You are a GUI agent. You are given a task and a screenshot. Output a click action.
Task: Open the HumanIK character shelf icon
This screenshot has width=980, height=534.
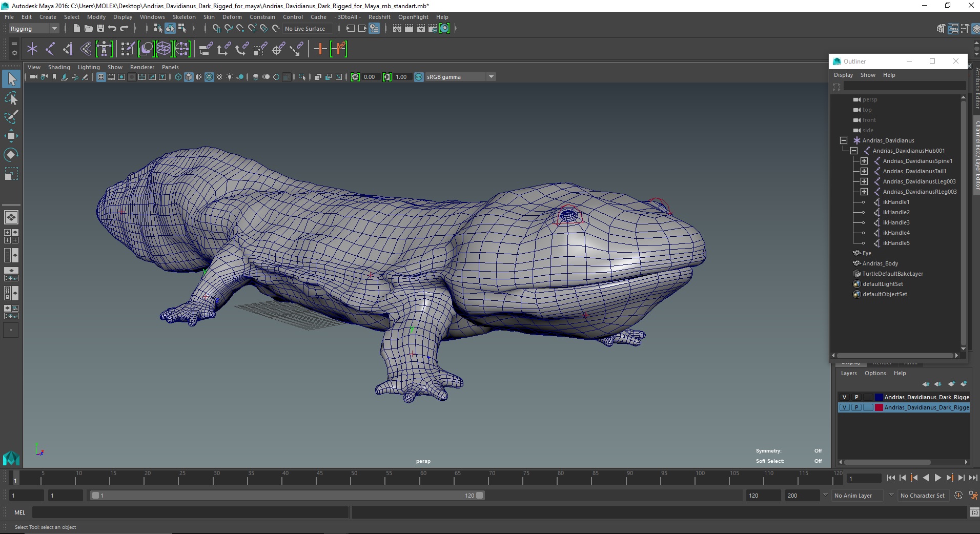click(x=104, y=49)
